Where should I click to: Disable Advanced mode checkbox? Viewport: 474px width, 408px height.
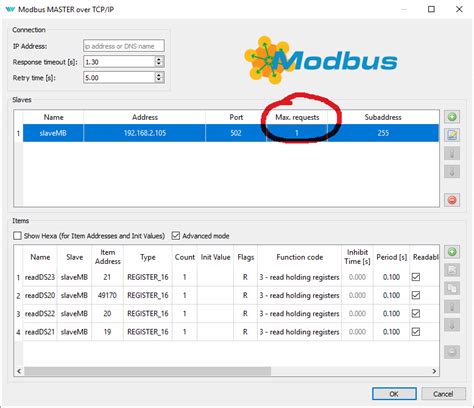[x=176, y=236]
